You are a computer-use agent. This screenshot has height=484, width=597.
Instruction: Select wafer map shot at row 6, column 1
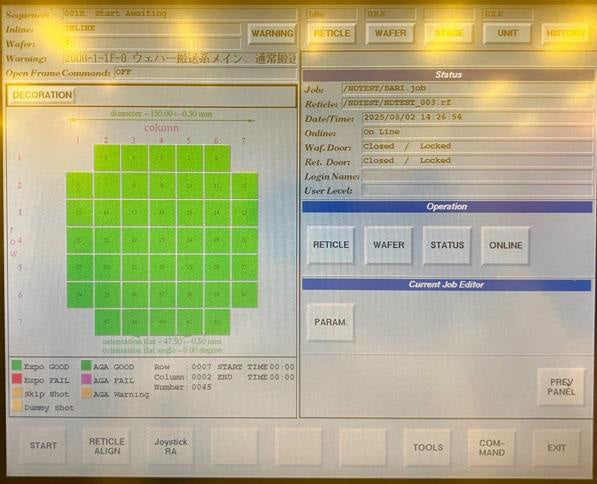pos(80,295)
